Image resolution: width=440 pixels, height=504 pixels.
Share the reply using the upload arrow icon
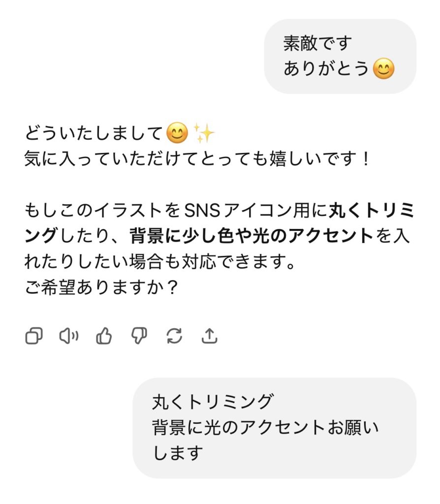point(210,336)
